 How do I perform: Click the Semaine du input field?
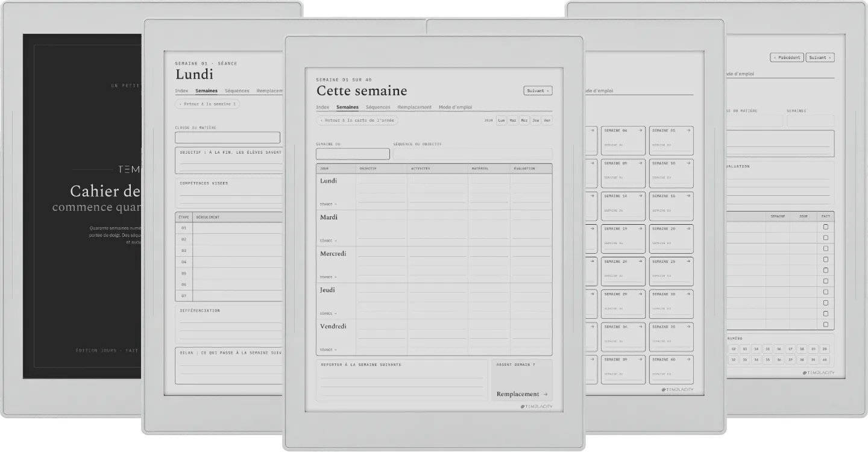coord(353,154)
